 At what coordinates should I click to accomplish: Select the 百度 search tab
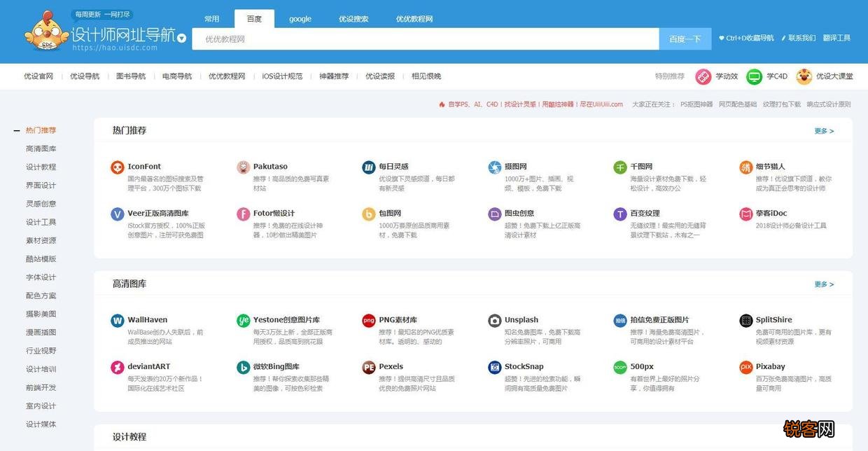(x=254, y=19)
